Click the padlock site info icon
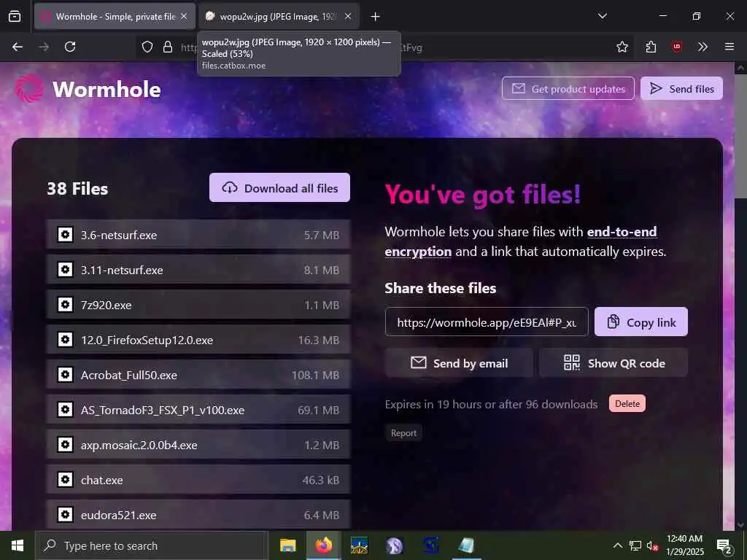 click(168, 47)
